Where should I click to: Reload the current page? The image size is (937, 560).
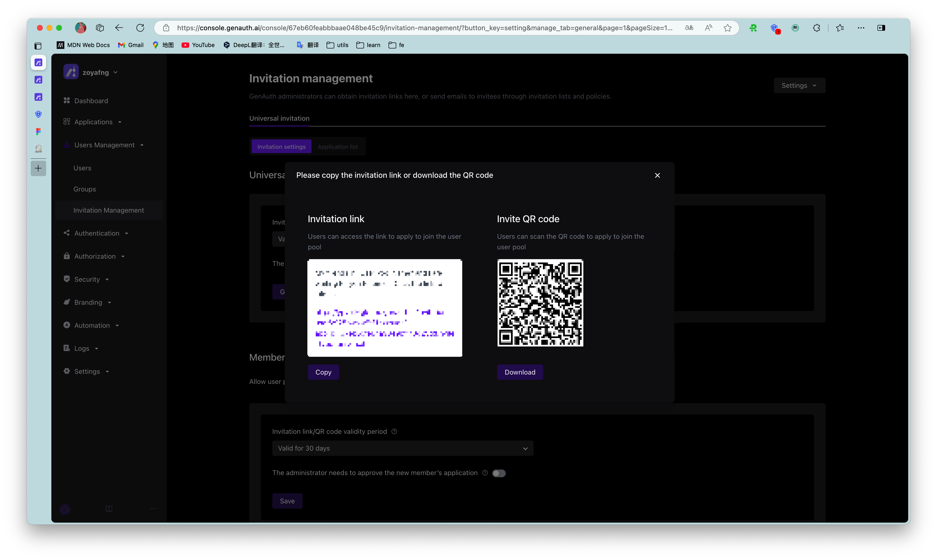click(140, 28)
